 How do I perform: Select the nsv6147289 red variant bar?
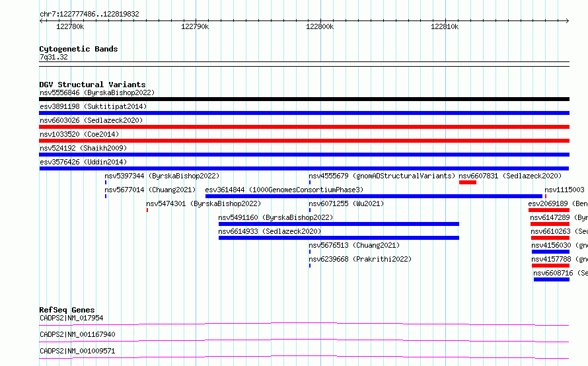tap(550, 224)
